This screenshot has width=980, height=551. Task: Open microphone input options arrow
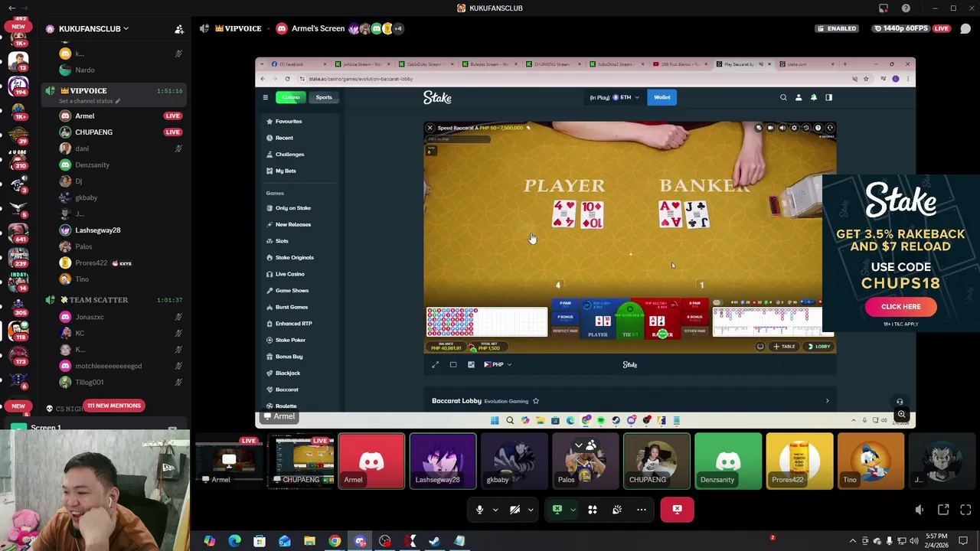click(495, 510)
